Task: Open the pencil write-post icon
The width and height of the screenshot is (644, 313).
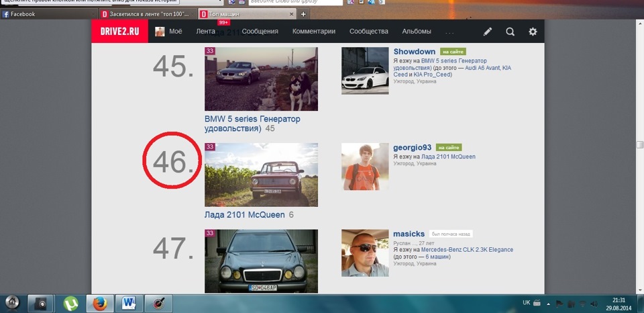Action: 488,32
